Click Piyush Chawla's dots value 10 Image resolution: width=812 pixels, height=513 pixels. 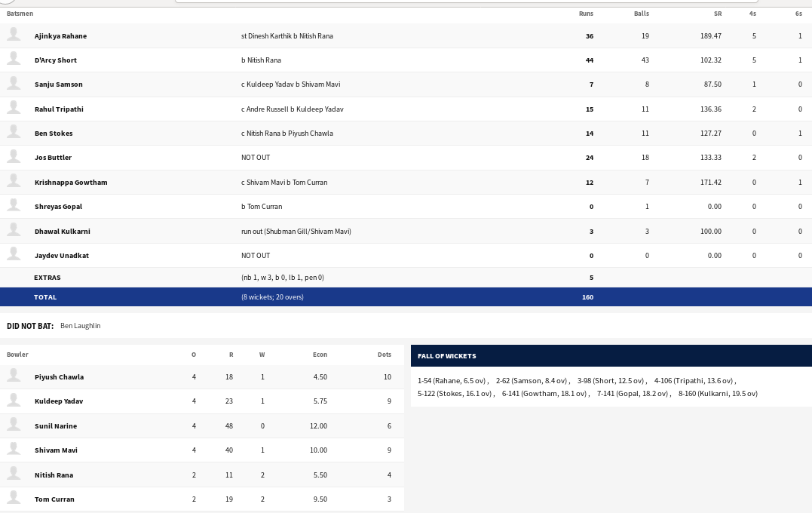point(388,377)
